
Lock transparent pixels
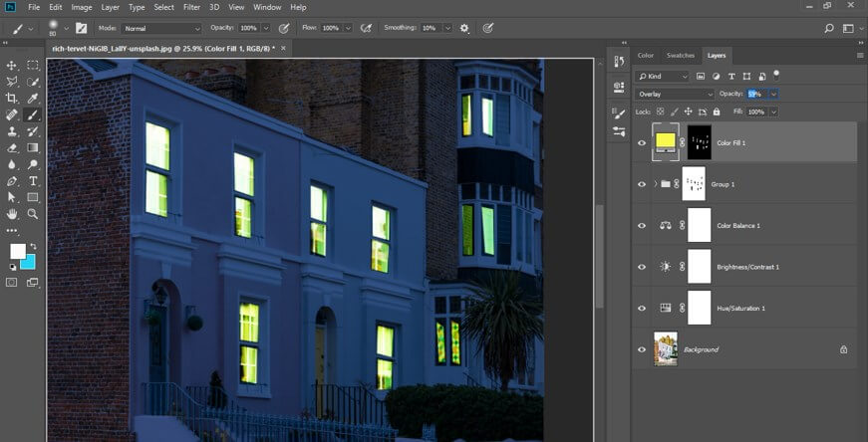tap(660, 111)
